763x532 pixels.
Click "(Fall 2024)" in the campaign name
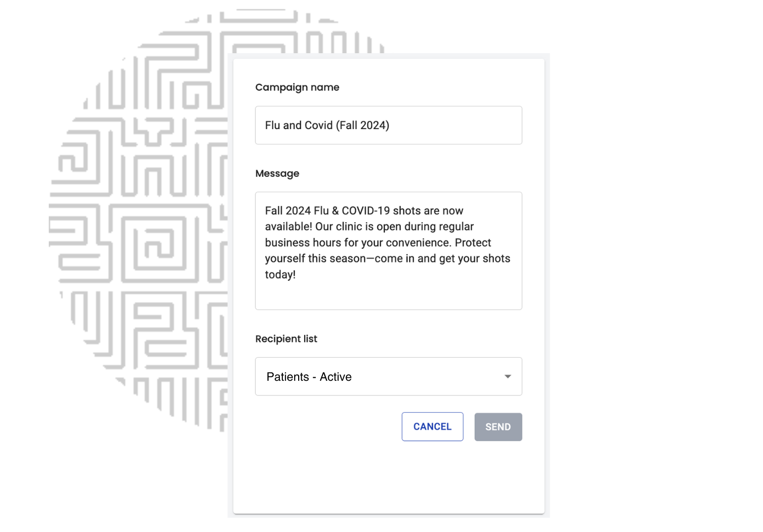pos(363,125)
